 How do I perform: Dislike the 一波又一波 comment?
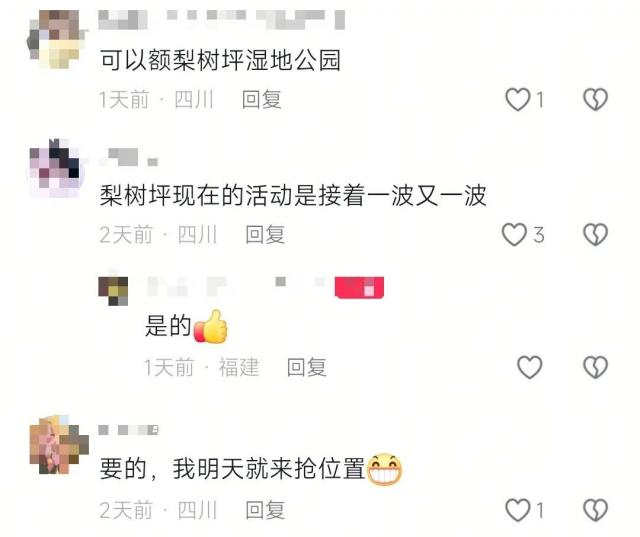596,235
